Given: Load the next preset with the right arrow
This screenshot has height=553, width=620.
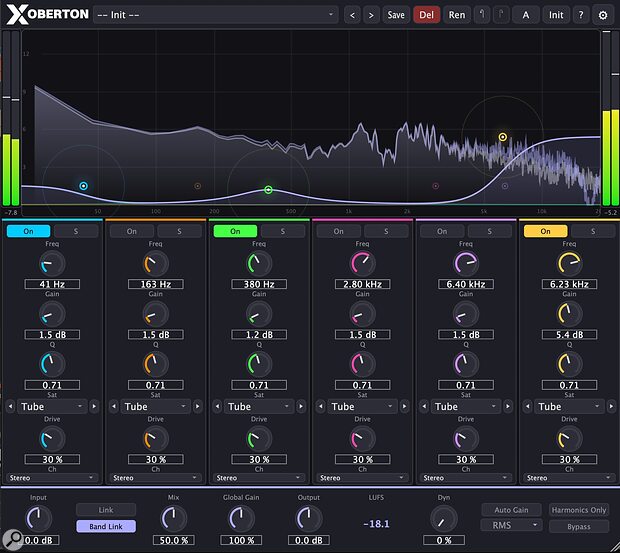Looking at the screenshot, I should tap(371, 15).
